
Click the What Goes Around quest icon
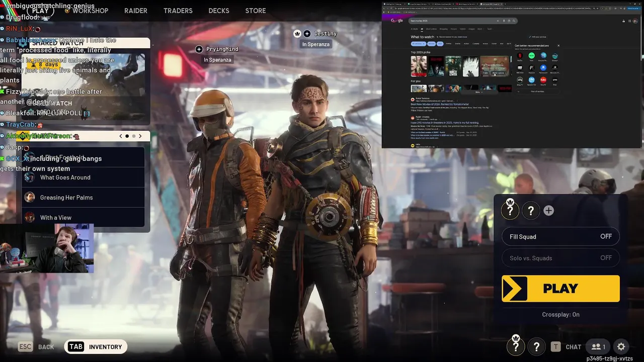pyautogui.click(x=30, y=177)
